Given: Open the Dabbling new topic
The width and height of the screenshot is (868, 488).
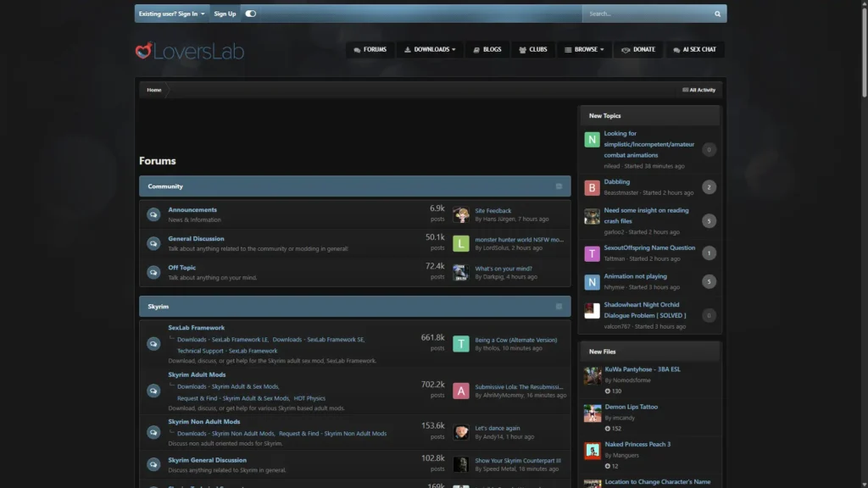Looking at the screenshot, I should (617, 182).
